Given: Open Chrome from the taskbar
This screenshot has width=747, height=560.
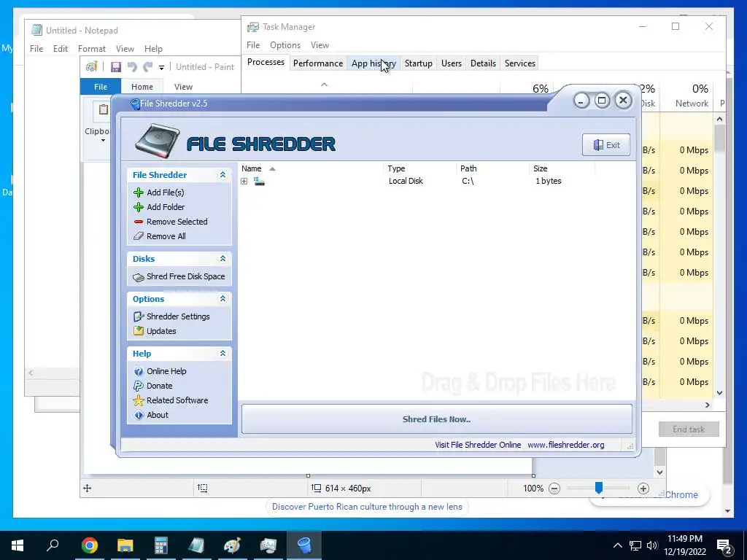Looking at the screenshot, I should 90,545.
